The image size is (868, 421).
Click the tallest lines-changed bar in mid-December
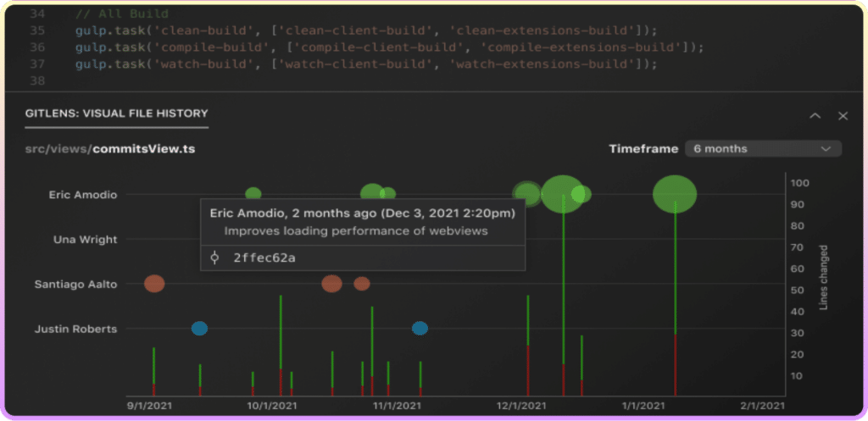(564, 295)
